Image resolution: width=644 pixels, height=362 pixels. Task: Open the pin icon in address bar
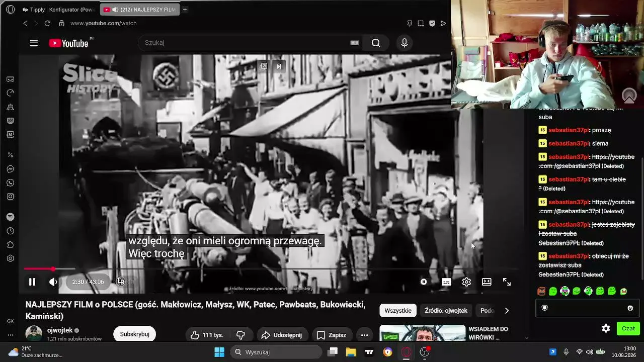pyautogui.click(x=410, y=23)
